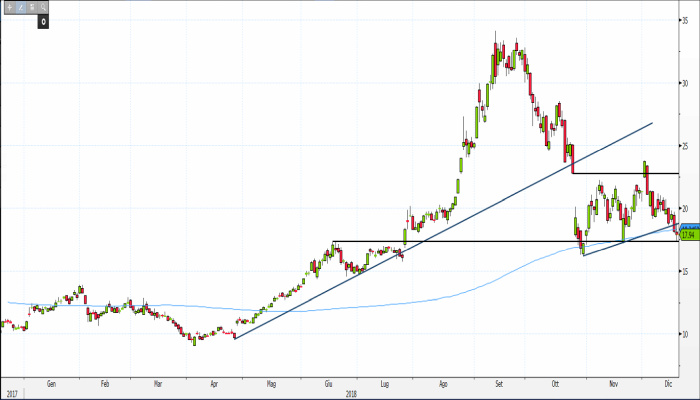This screenshot has height=400, width=700.
Task: Click "Apr" month on time axis
Action: pyautogui.click(x=214, y=383)
